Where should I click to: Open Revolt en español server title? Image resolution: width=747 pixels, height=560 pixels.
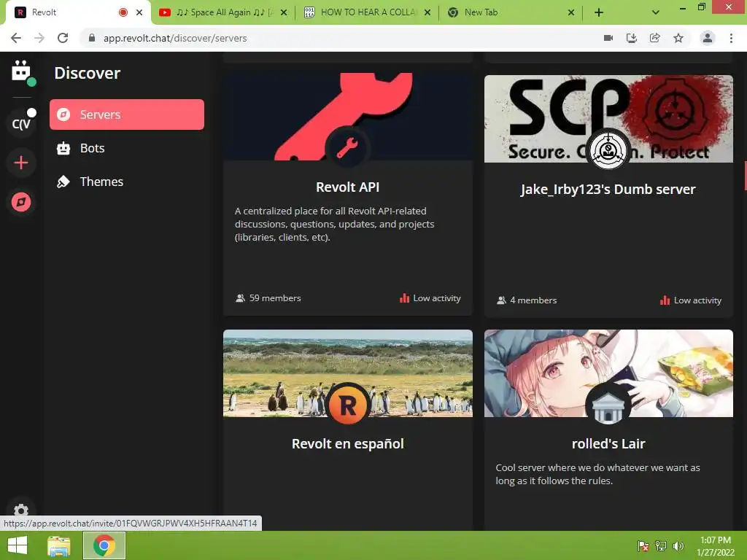coord(348,444)
